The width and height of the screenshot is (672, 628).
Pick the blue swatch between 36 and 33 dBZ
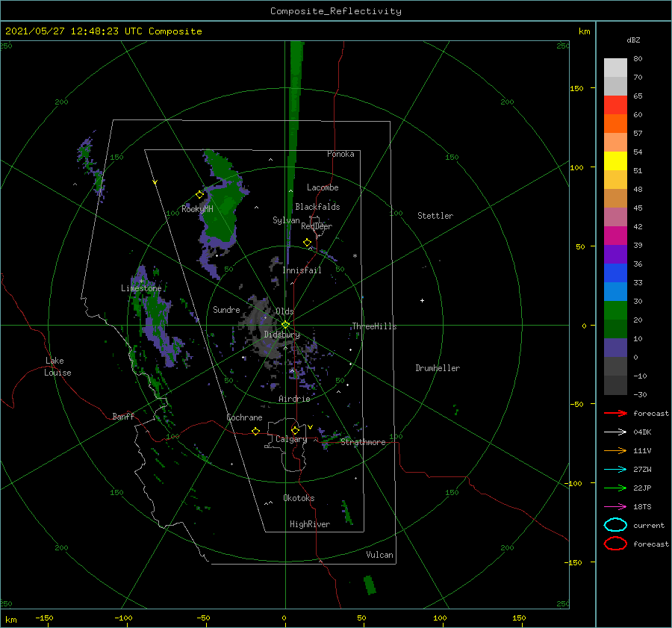615,273
